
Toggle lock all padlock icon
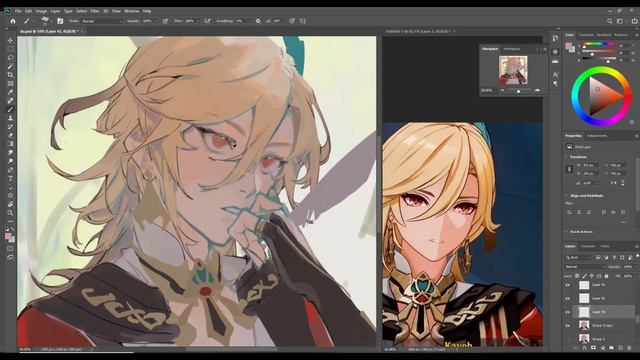606,276
